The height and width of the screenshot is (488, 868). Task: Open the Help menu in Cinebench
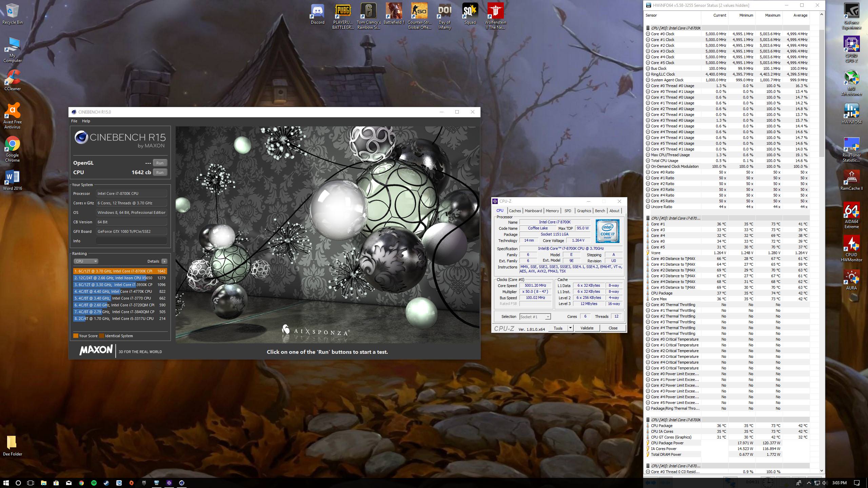tap(86, 121)
